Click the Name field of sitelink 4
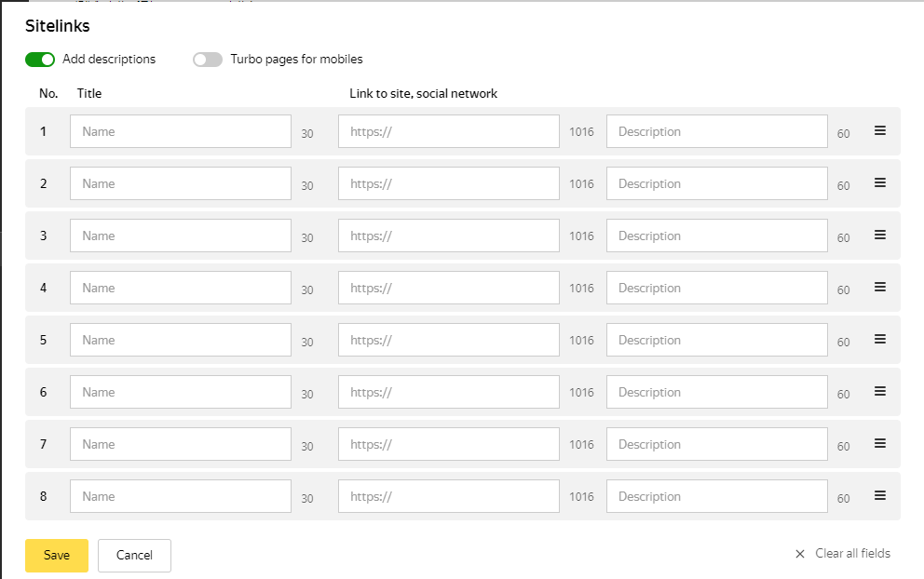924x579 pixels. pyautogui.click(x=181, y=288)
